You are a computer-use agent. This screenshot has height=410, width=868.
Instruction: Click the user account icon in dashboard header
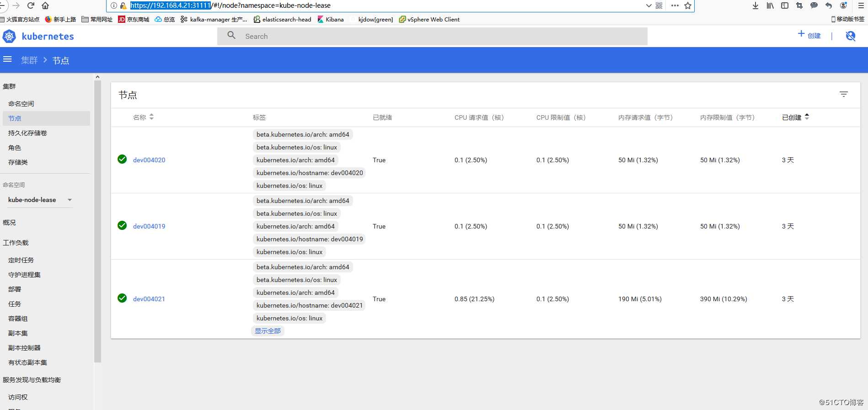tap(851, 36)
